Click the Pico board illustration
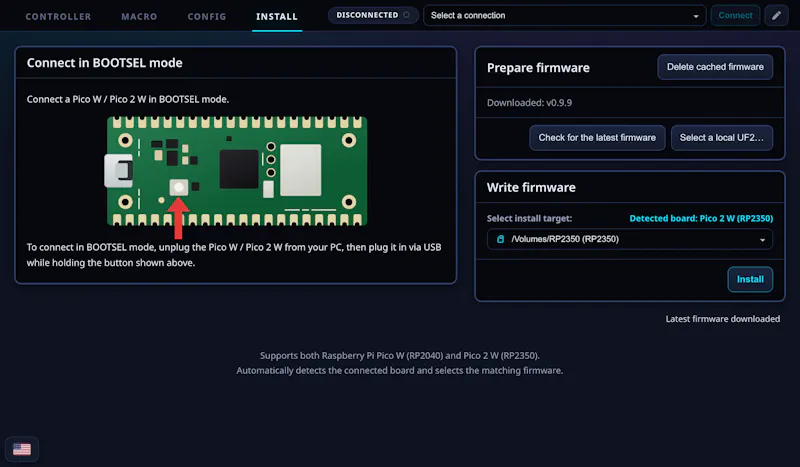800x467 pixels. point(236,171)
